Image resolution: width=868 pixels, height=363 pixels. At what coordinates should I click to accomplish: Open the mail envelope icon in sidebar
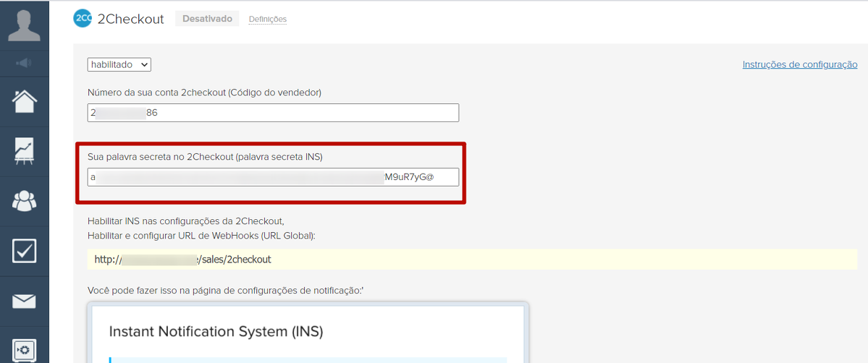(24, 301)
